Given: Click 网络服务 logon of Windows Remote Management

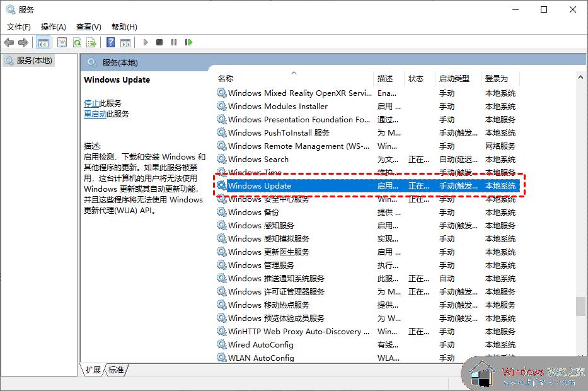Looking at the screenshot, I should (x=500, y=146).
